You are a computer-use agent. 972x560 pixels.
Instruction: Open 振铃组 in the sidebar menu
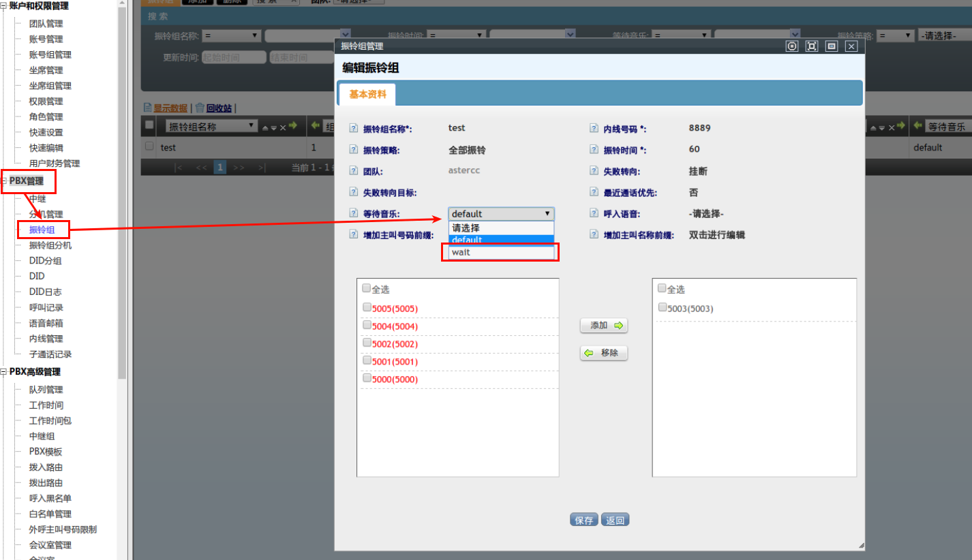41,230
